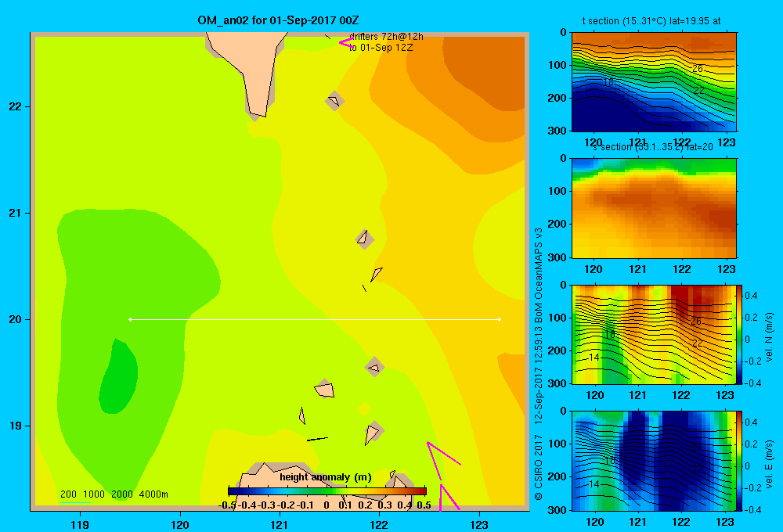
Task: Select the magenta drifter marker beside the drifters label
Action: tap(346, 42)
